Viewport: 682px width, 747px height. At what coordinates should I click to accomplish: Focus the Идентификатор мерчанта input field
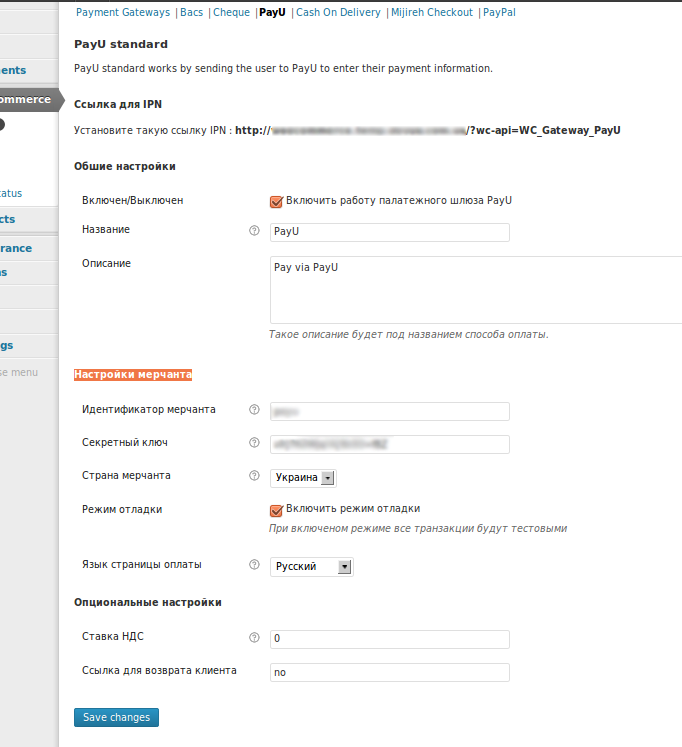point(390,412)
